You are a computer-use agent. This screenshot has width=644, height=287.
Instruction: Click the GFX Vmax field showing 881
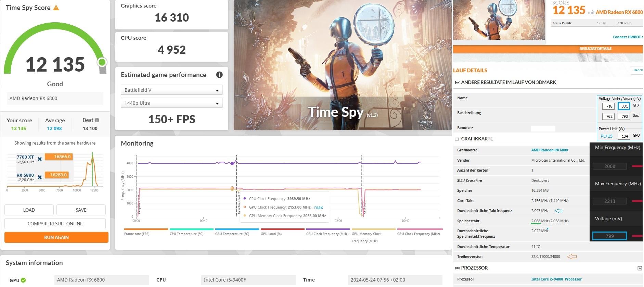click(624, 106)
